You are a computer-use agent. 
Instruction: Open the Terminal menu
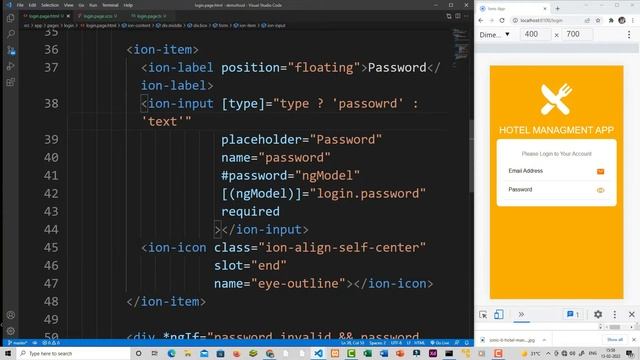click(110, 5)
